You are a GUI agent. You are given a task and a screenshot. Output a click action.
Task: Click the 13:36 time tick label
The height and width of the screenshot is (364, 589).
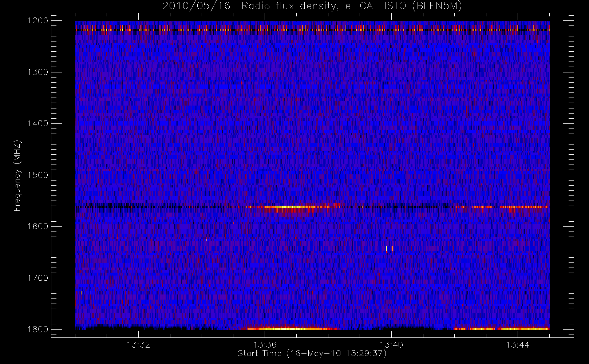click(x=265, y=345)
